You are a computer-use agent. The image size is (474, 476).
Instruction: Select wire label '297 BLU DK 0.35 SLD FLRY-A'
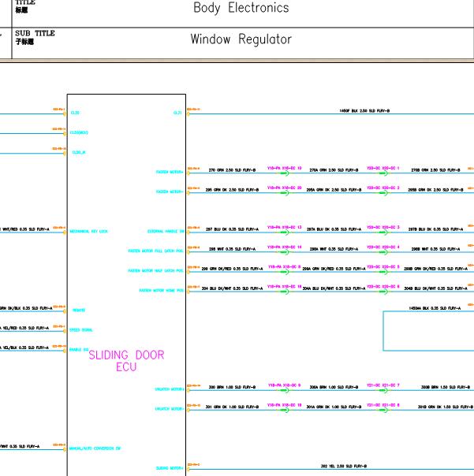coord(232,229)
